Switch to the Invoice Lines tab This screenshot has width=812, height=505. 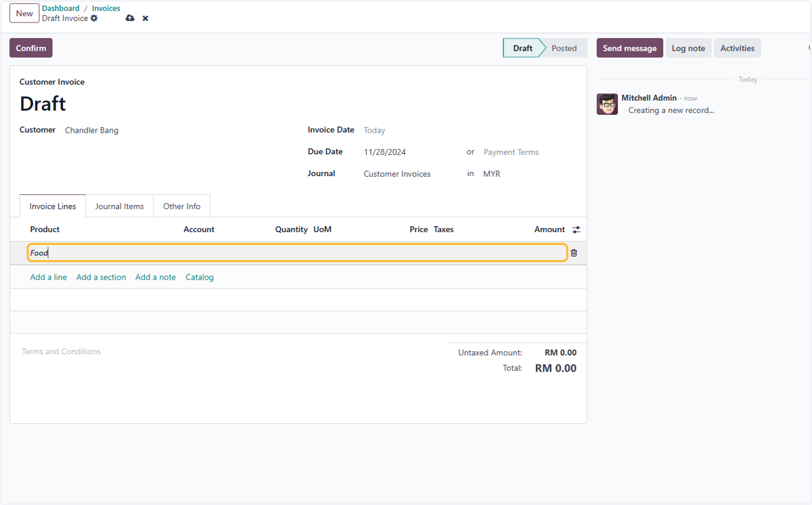point(53,206)
